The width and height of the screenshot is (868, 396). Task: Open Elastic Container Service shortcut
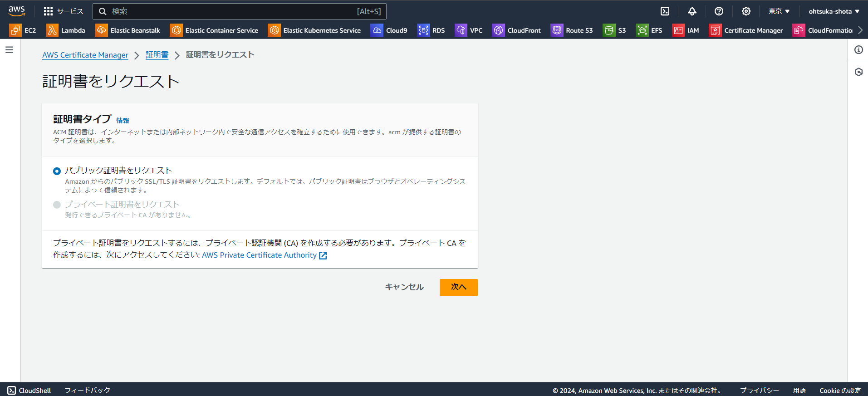214,30
